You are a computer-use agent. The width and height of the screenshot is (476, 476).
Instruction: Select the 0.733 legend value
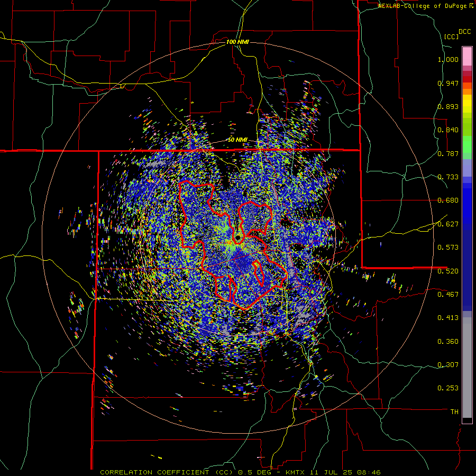coord(448,177)
